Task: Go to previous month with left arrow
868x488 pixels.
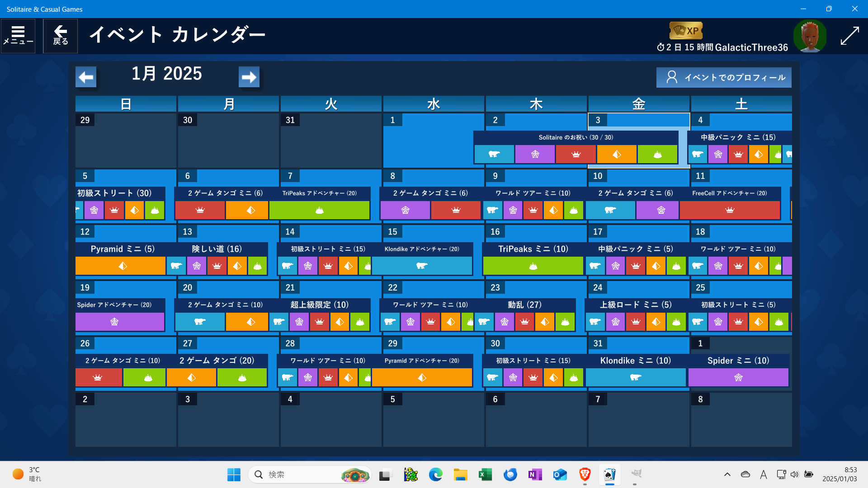Action: (86, 77)
